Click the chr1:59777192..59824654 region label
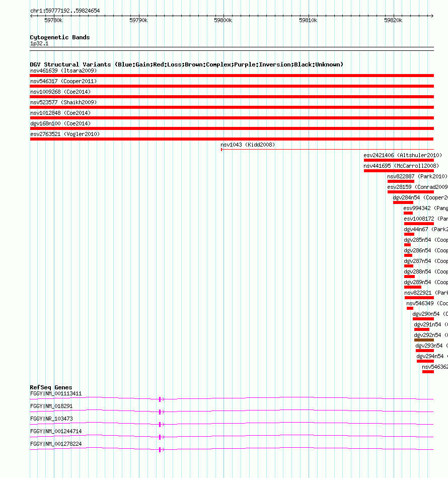The width and height of the screenshot is (448, 478). (x=65, y=11)
